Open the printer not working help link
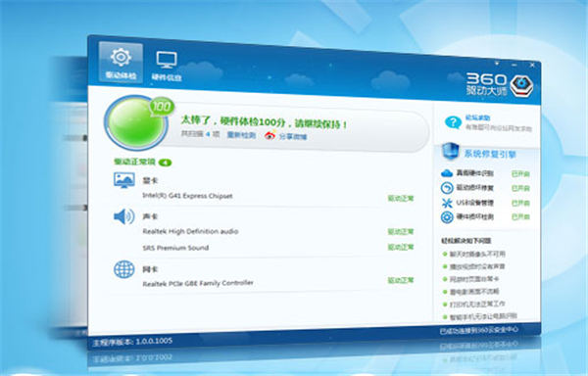Image resolution: width=588 pixels, height=376 pixels. tap(477, 304)
